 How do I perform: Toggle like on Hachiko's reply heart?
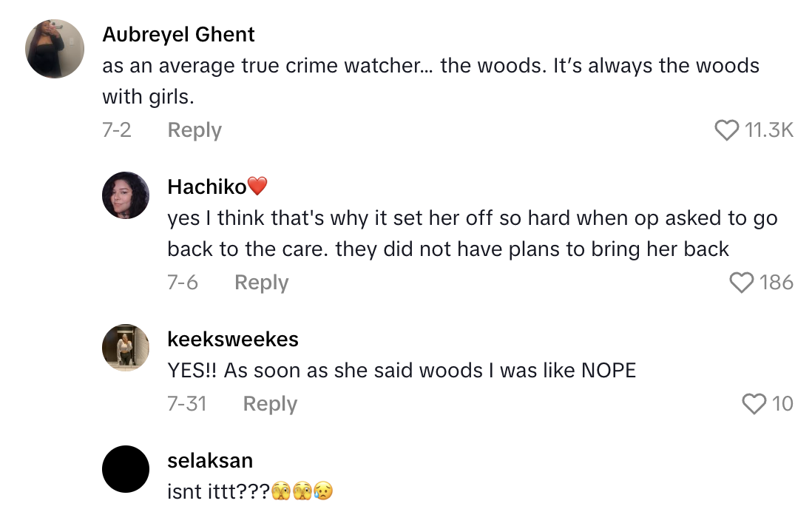click(x=742, y=282)
